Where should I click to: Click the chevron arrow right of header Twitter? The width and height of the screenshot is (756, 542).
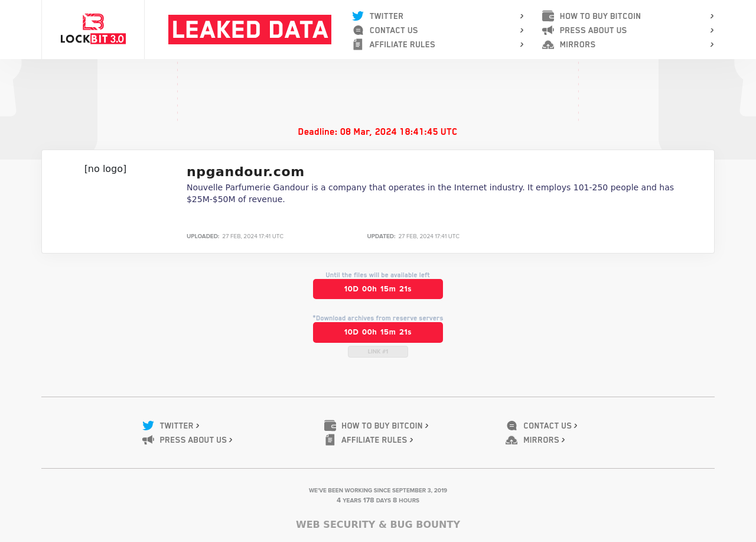click(x=522, y=16)
